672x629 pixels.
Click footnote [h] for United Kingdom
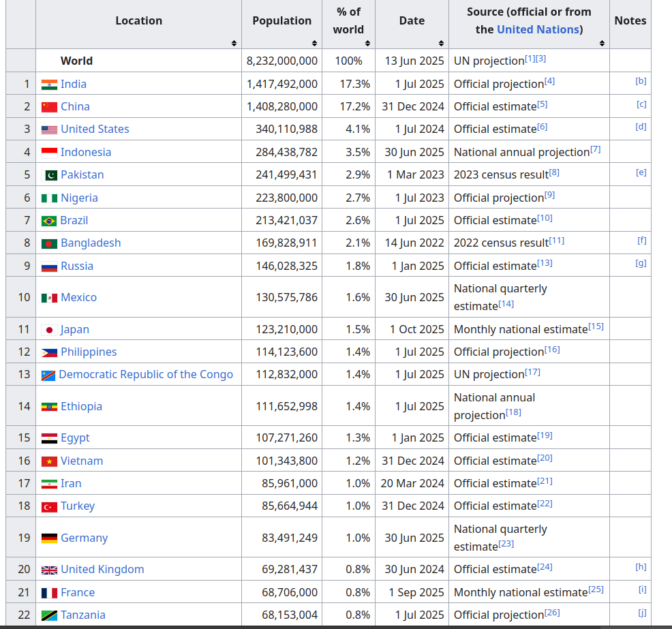click(641, 567)
